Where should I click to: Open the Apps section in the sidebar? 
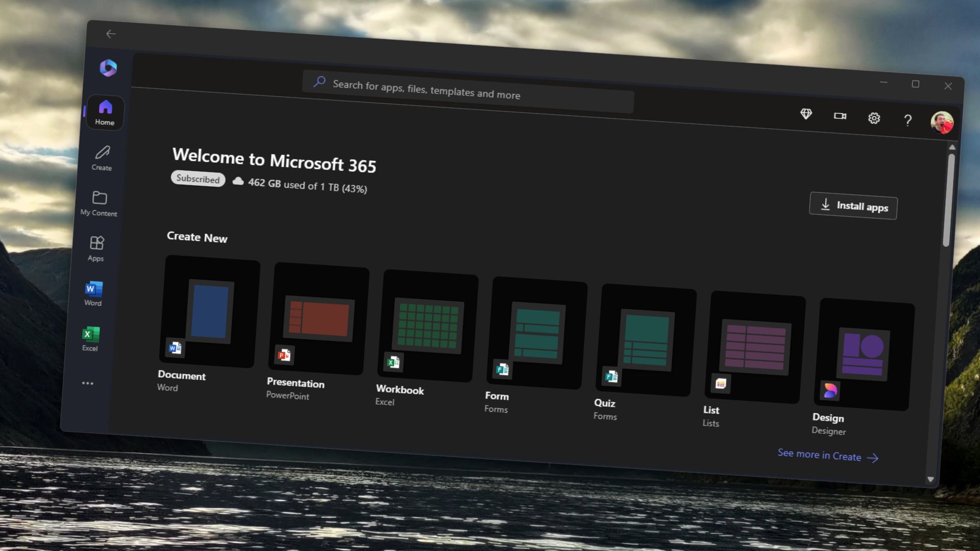[x=96, y=248]
